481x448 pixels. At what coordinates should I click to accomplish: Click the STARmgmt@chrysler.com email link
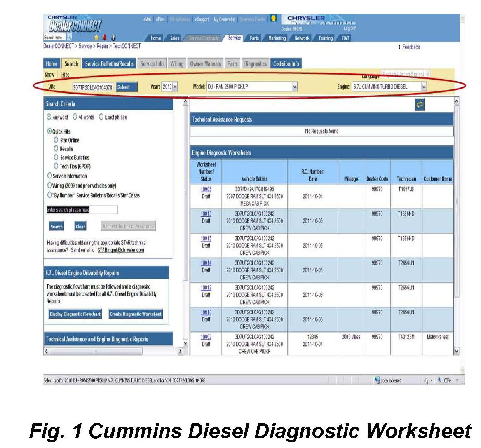121,250
